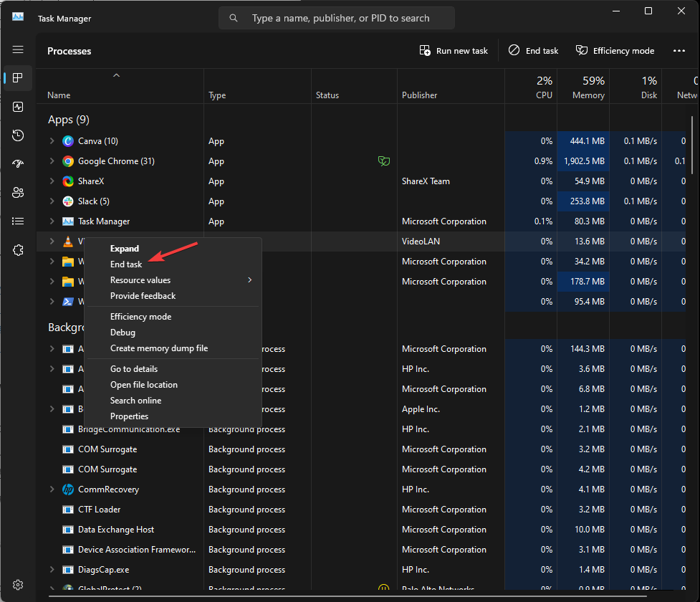The height and width of the screenshot is (602, 700).
Task: Open the Users page icon
Action: point(18,192)
